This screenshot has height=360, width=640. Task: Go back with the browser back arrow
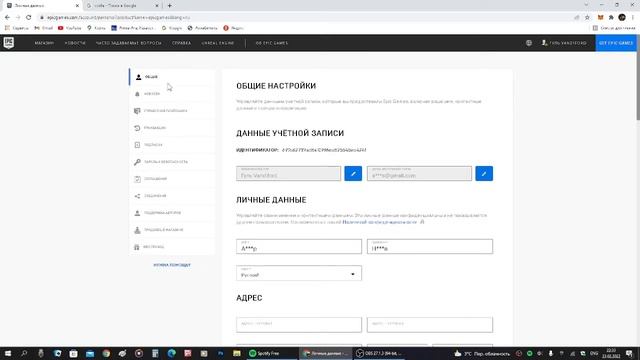pyautogui.click(x=7, y=18)
